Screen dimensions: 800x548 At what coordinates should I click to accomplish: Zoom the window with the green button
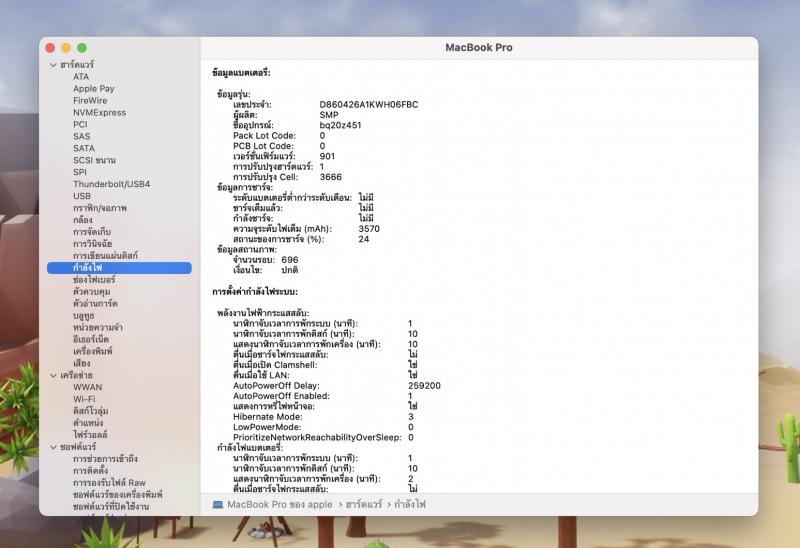[82, 48]
